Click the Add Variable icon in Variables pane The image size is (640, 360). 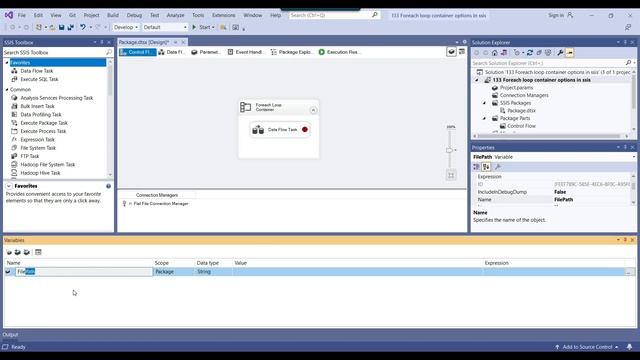(9, 252)
